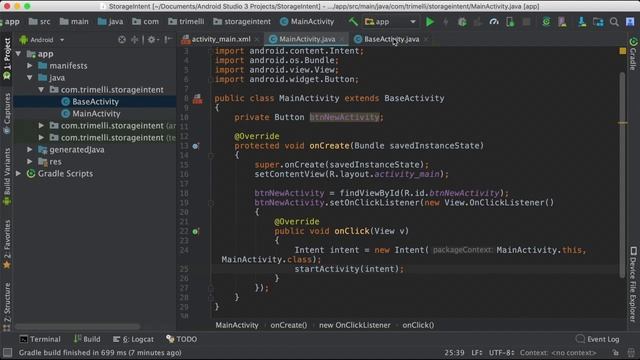640x360 pixels.
Task: Toggle the Build Variants side panel
Action: click(7, 177)
